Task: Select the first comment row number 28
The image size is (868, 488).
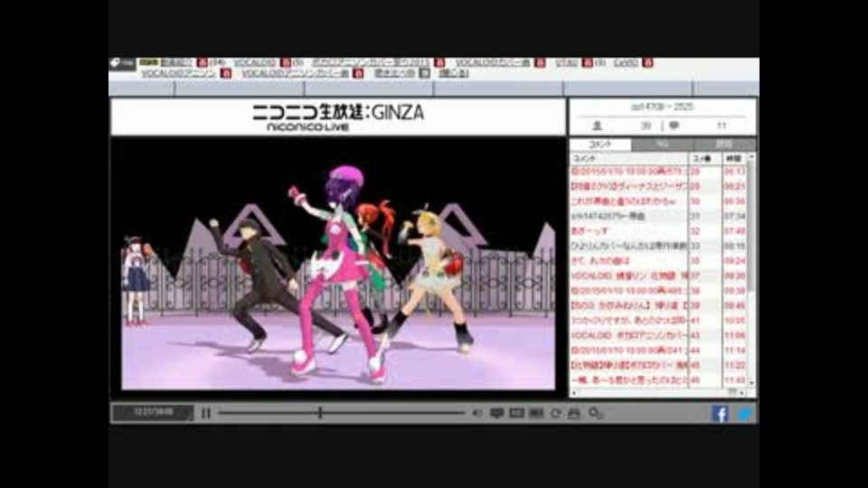Action: point(659,172)
